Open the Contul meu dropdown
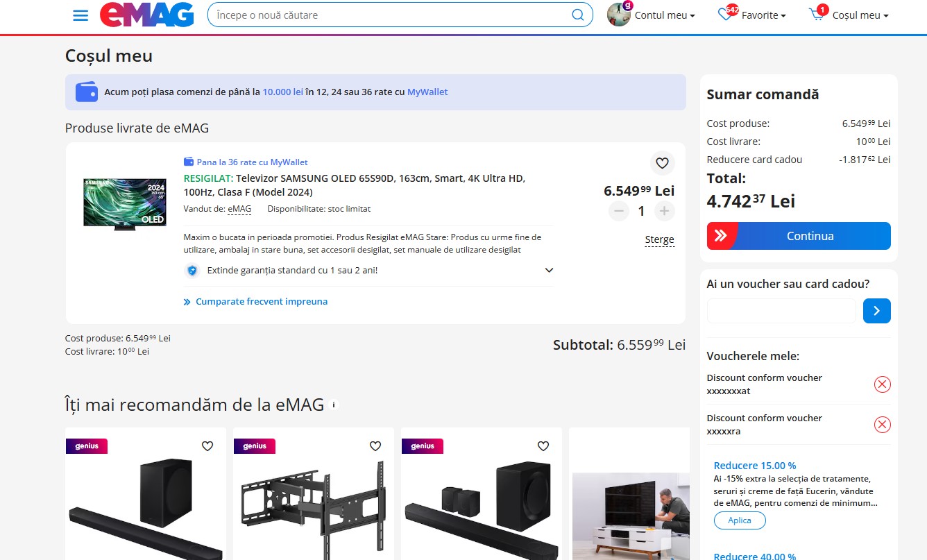The height and width of the screenshot is (560, 927). [652, 15]
